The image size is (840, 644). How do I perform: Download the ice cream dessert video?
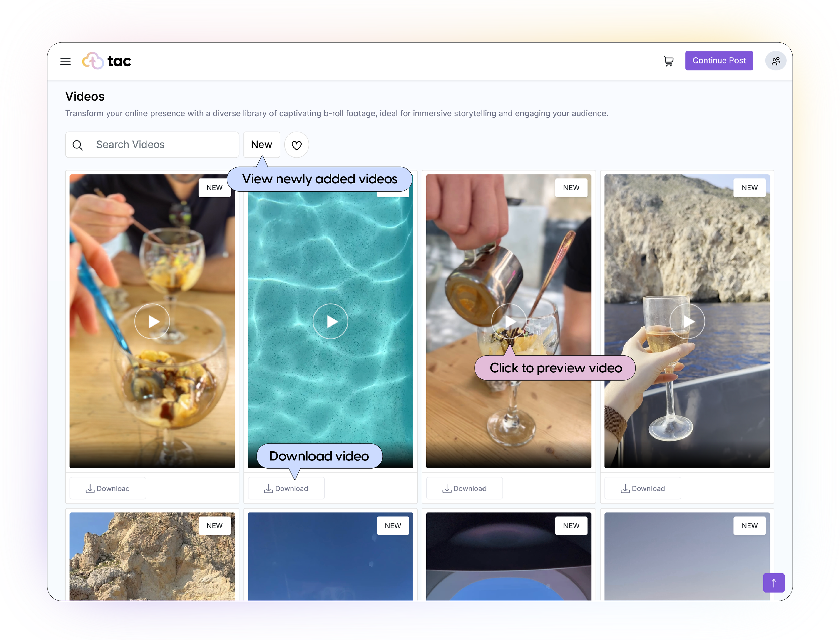[x=108, y=488]
